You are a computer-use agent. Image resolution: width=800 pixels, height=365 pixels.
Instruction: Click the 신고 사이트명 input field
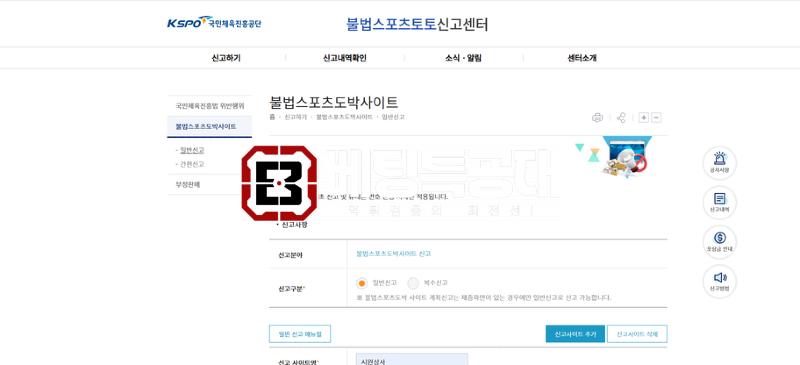pos(412,360)
